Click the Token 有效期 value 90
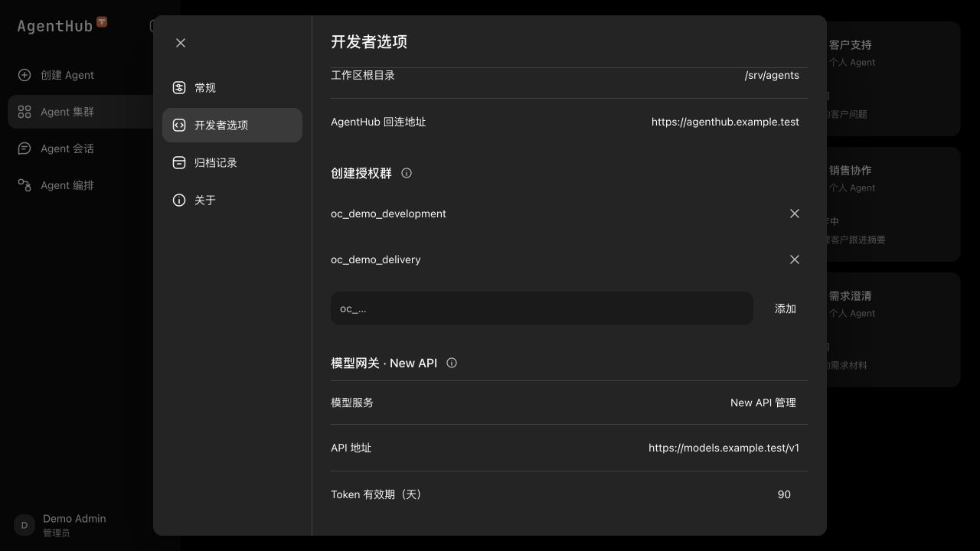This screenshot has width=980, height=551. [x=784, y=494]
